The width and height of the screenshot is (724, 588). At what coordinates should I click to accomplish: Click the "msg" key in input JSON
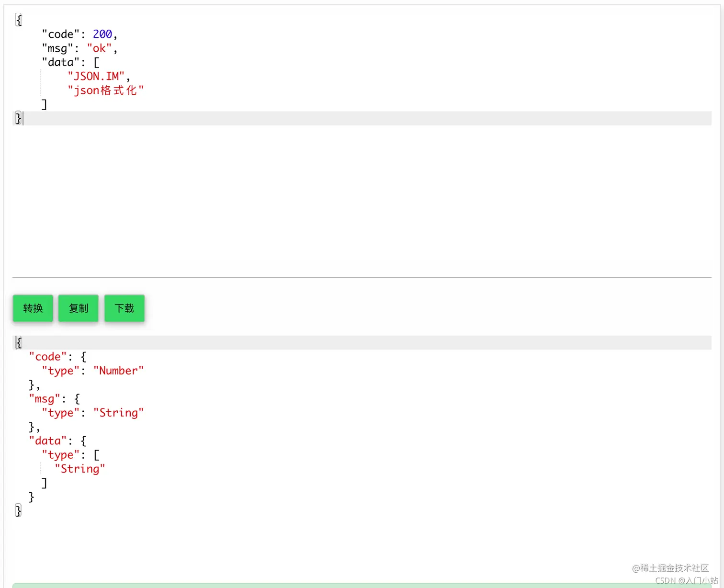tap(57, 48)
